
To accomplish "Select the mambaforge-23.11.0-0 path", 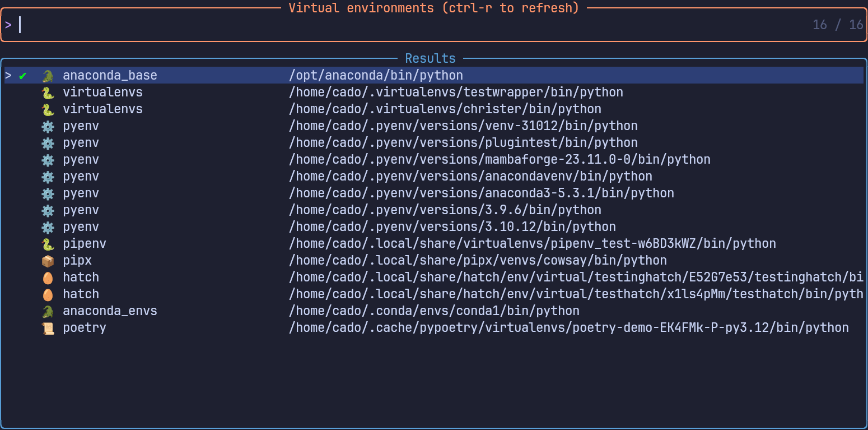I will [500, 160].
